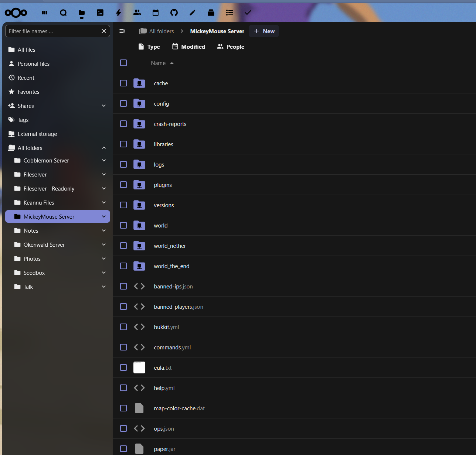Open the checkmark app icon
Screen dimensions: 476x455
248,13
